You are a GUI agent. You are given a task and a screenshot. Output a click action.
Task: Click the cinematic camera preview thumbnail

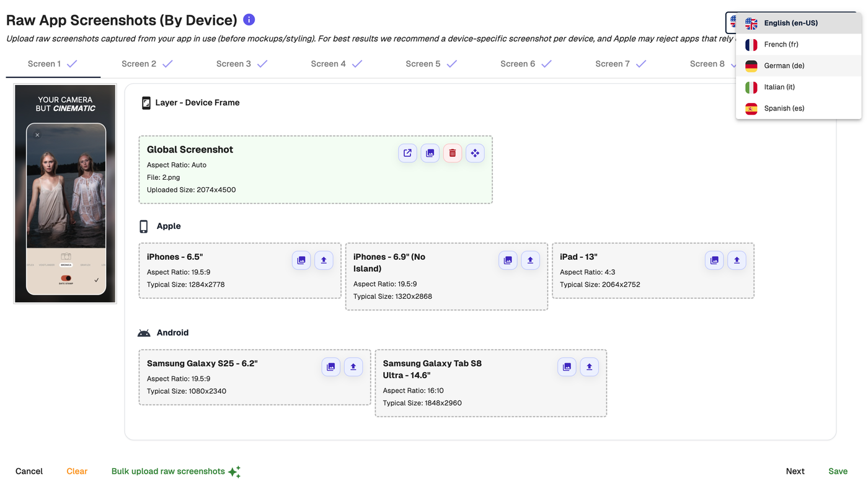pos(65,193)
